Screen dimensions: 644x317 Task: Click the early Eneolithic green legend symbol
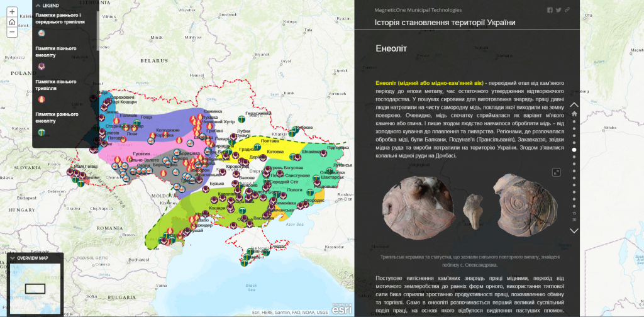[x=41, y=132]
